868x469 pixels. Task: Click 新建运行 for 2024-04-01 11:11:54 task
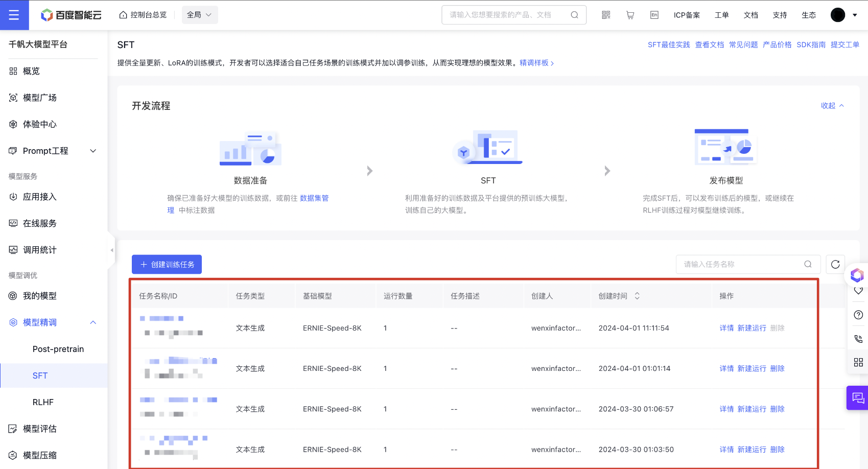(x=752, y=328)
